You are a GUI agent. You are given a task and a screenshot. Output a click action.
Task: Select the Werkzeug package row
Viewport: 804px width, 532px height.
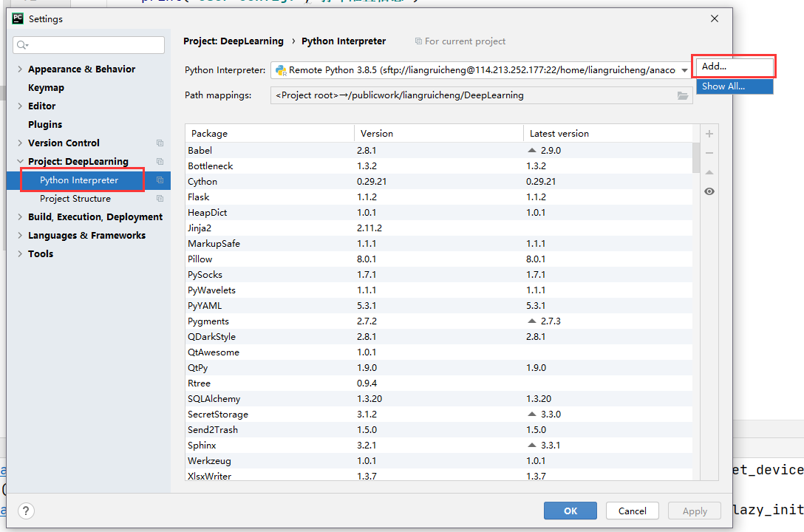pyautogui.click(x=439, y=461)
